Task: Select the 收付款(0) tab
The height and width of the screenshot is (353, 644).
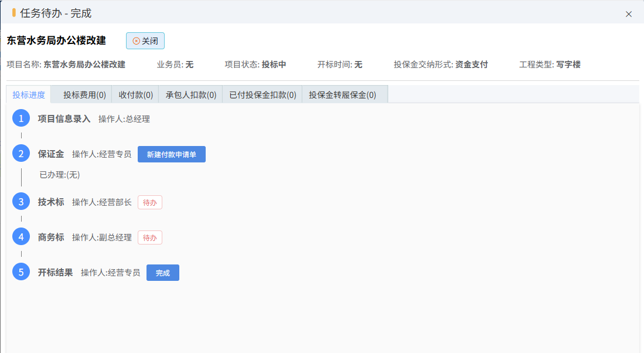Action: coord(135,95)
